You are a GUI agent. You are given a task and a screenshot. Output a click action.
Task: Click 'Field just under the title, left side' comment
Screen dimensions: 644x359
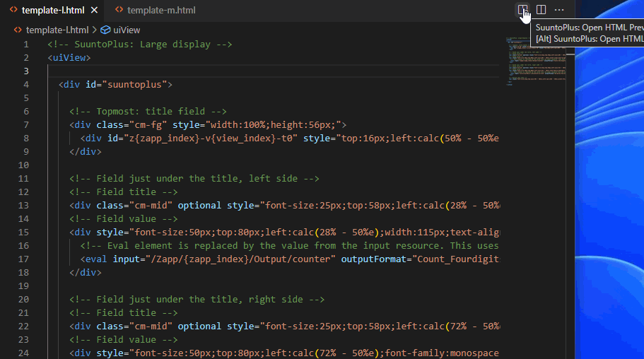[194, 179]
